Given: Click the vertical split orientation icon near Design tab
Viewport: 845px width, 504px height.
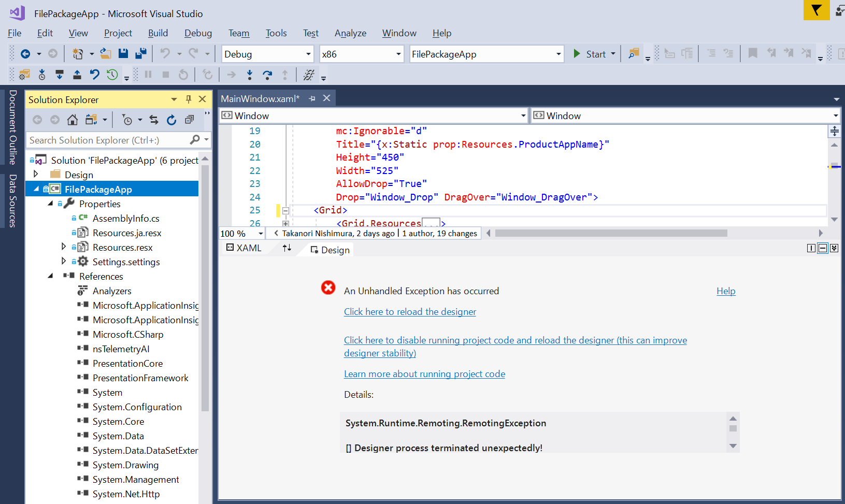Looking at the screenshot, I should click(x=811, y=248).
